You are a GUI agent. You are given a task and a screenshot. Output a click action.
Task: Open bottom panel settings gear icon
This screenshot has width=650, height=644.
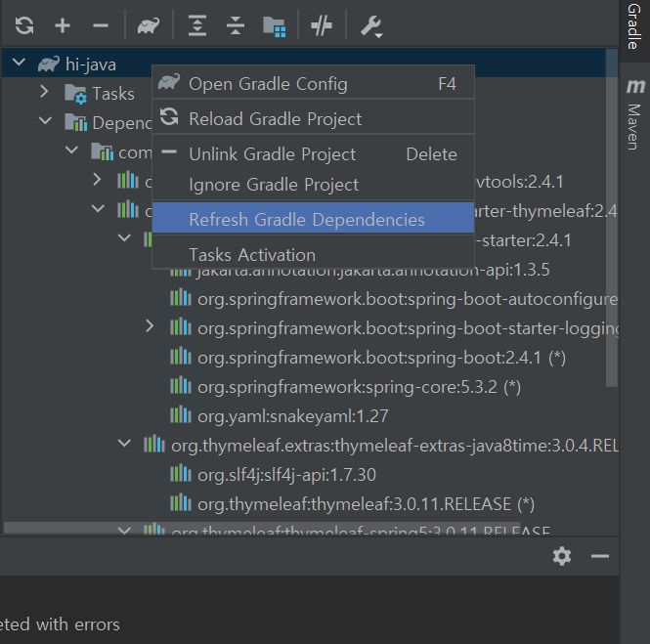click(562, 556)
